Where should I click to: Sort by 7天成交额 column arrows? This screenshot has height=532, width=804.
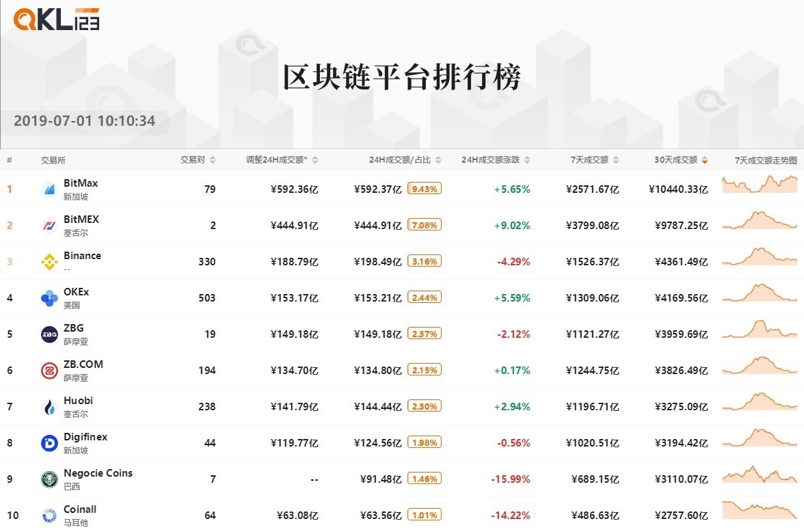click(616, 160)
